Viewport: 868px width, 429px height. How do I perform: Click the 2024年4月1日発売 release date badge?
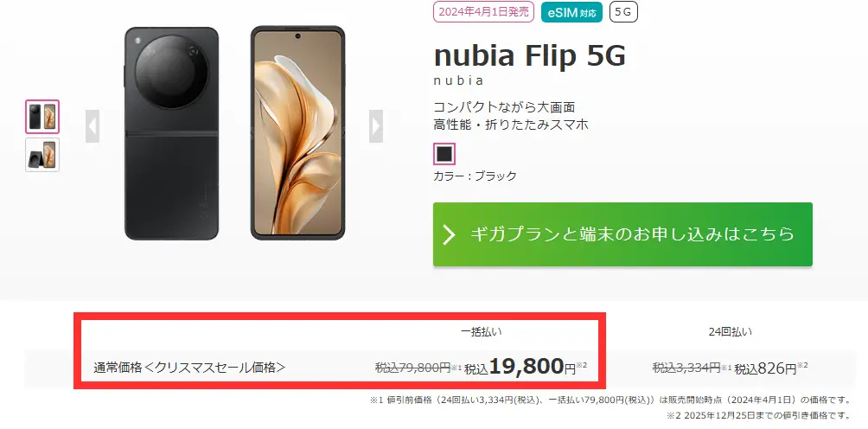point(483,11)
